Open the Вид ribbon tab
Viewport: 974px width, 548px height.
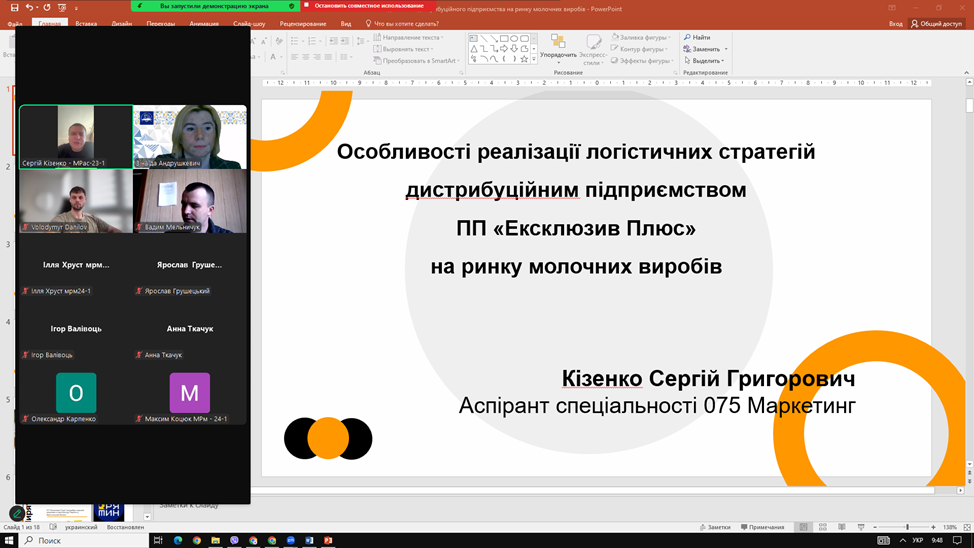point(346,24)
